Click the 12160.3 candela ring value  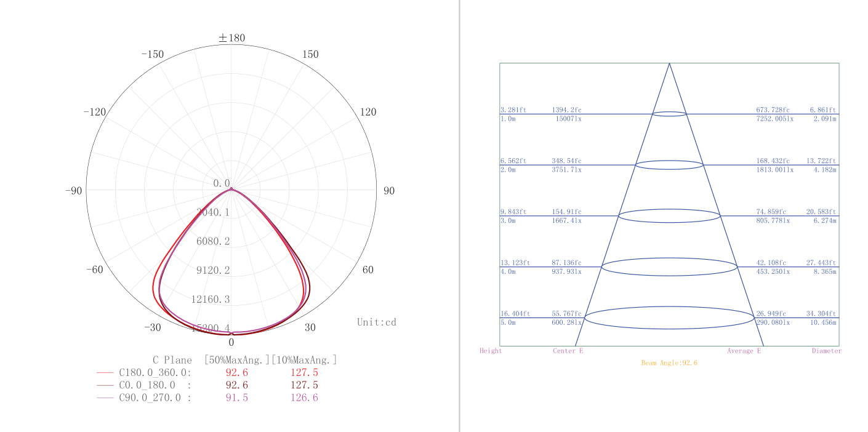pos(211,299)
